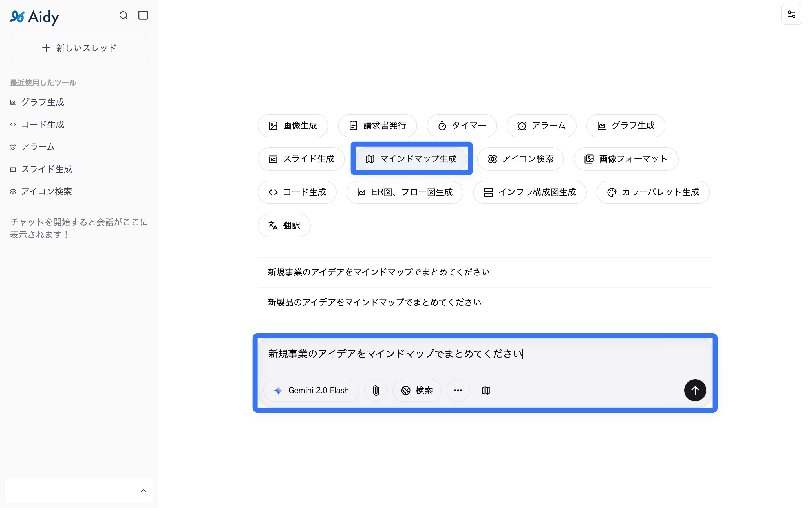812x508 pixels.
Task: Select the コード生成 tool chip in main area
Action: point(297,192)
